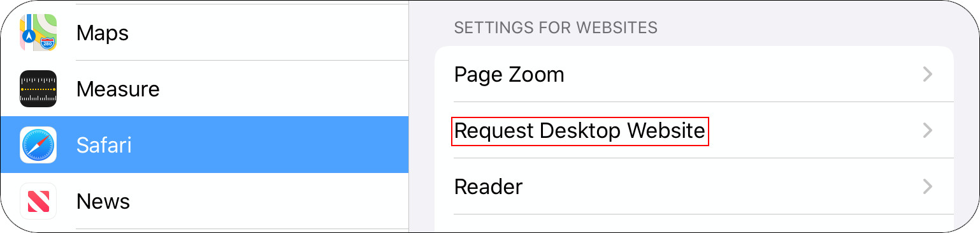Tap the red News app icon
The height and width of the screenshot is (233, 980).
tap(38, 201)
